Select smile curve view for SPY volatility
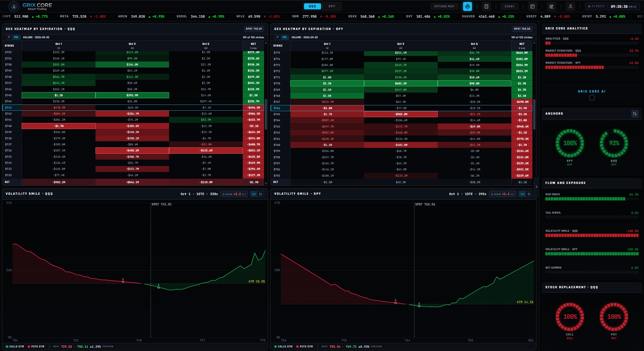The width and height of the screenshot is (644, 351). pos(522,194)
